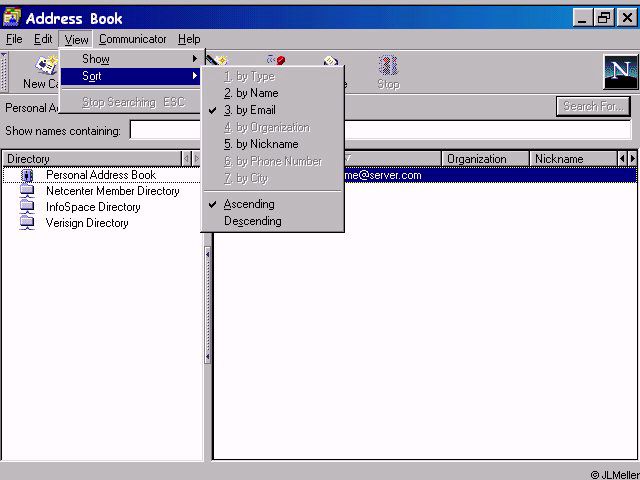Click the vertical pane splitter handle
The image size is (640, 480).
[x=208, y=305]
